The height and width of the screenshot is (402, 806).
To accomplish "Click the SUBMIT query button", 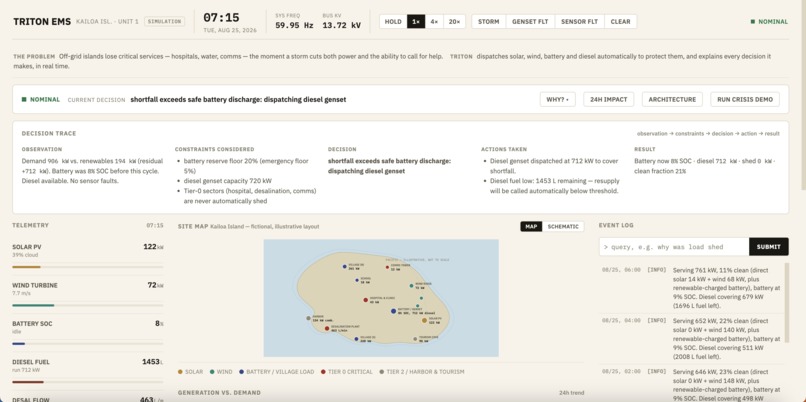I will [768, 247].
